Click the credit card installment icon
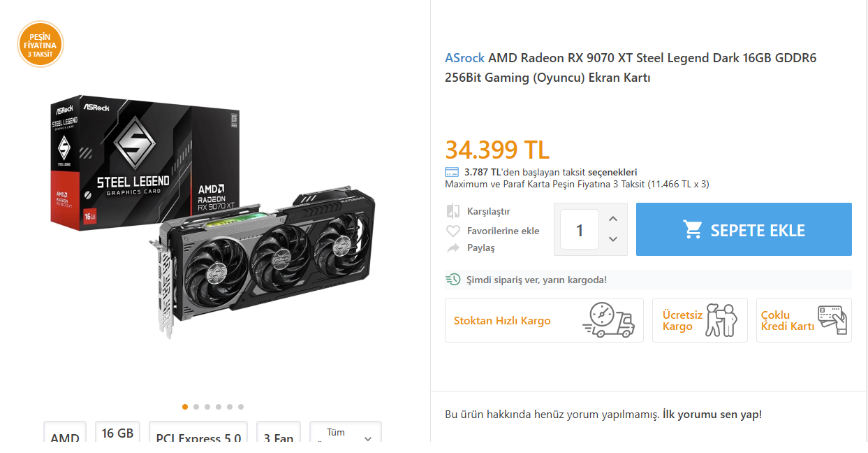The width and height of the screenshot is (868, 453). coord(452,172)
